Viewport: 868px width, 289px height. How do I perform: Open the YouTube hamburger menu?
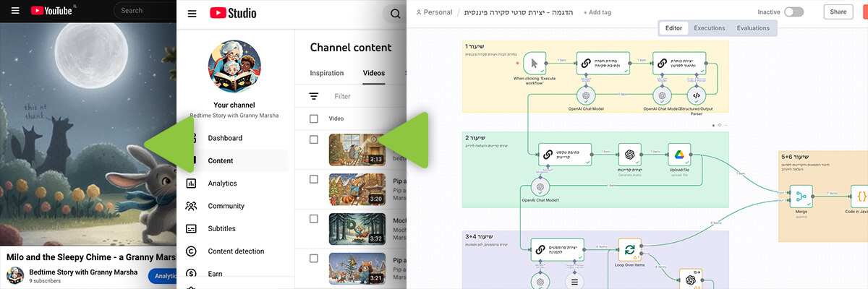coord(15,11)
